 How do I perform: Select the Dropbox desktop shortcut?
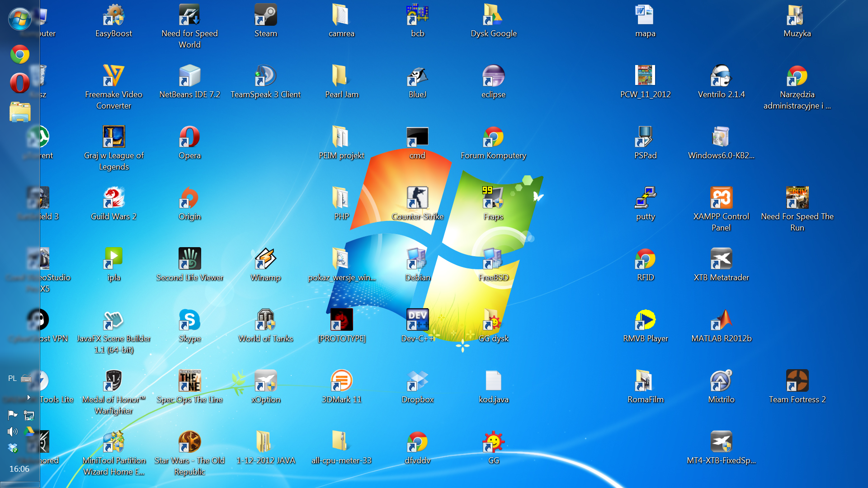tap(417, 387)
